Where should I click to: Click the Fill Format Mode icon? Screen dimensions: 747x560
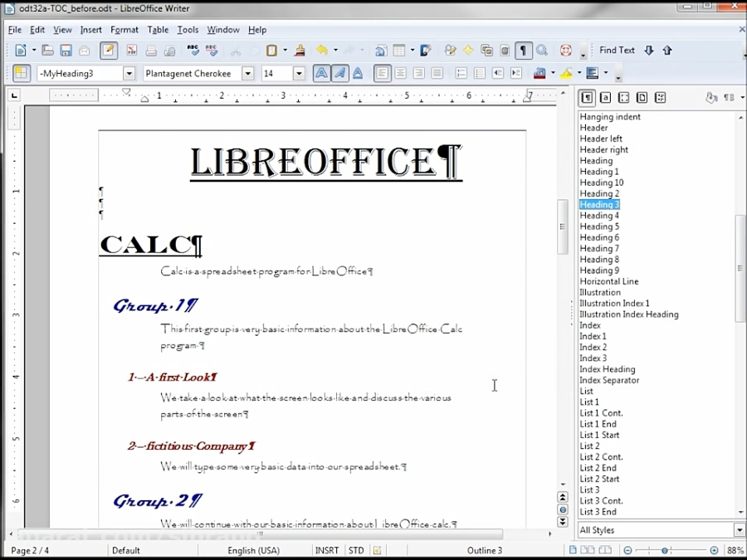coord(711,97)
